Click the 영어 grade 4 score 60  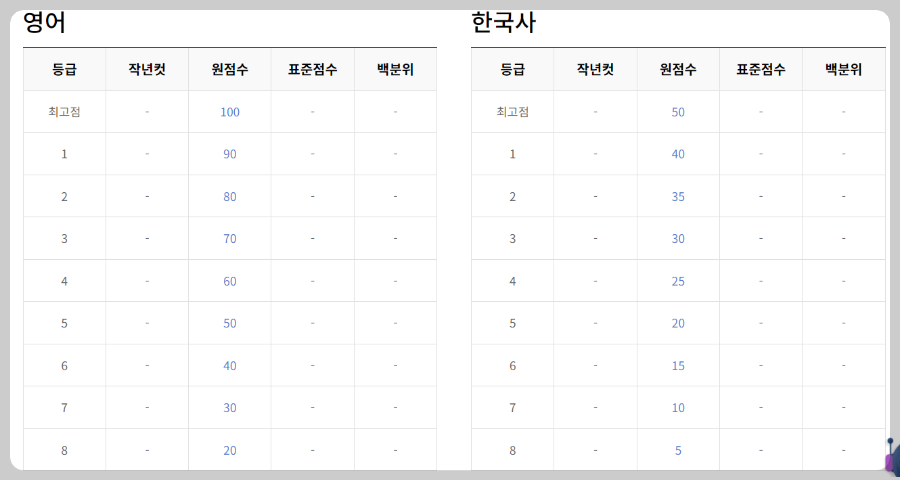point(230,281)
